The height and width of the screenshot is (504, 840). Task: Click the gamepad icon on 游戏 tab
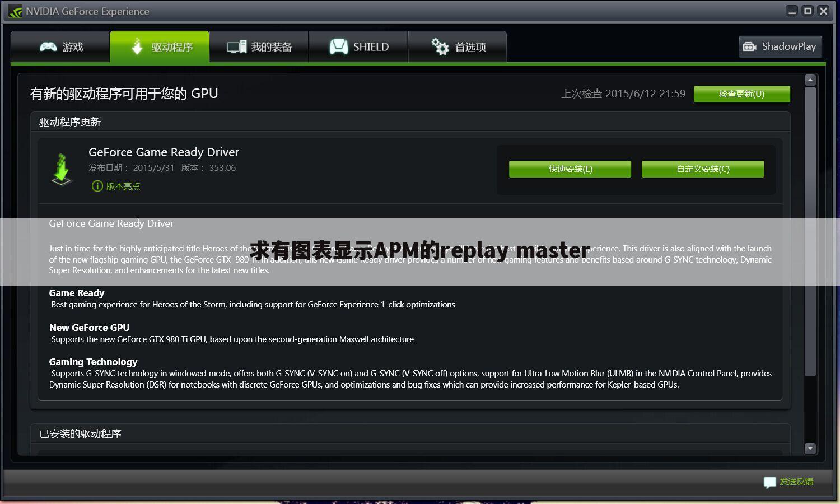48,46
